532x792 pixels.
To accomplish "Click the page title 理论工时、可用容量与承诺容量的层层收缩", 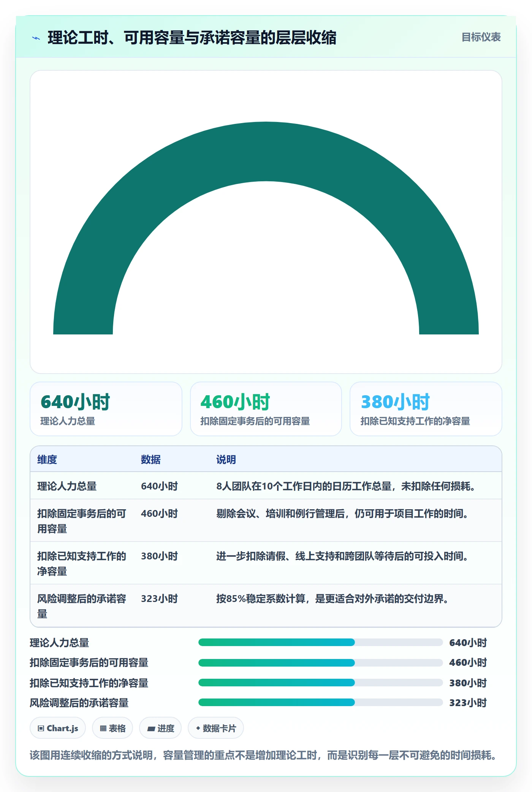I will click(x=192, y=38).
